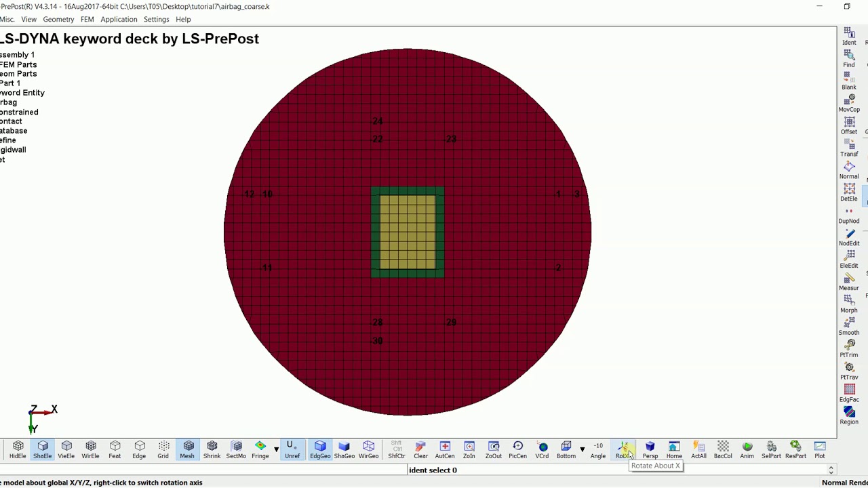This screenshot has height=488, width=868.
Task: Click the ZoOut zoom out icon
Action: pyautogui.click(x=494, y=449)
